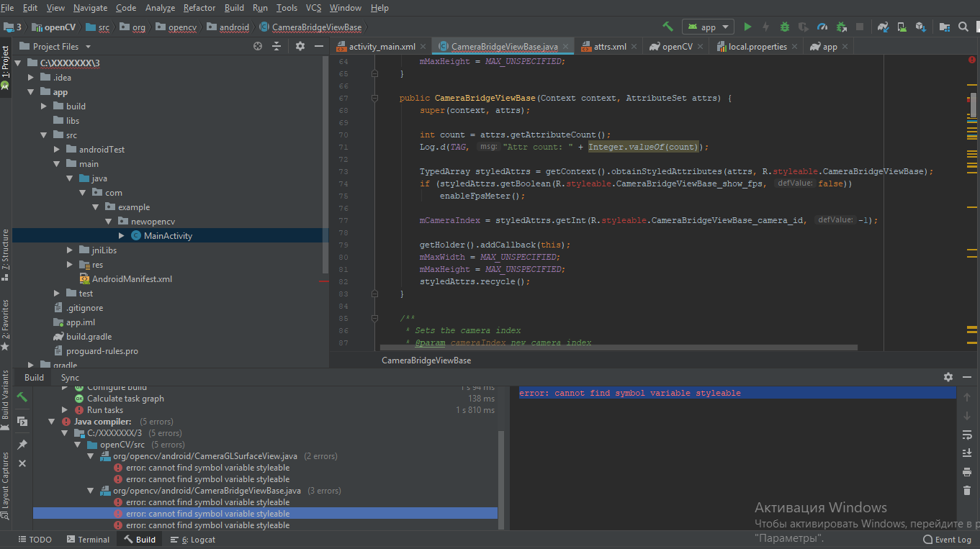The height and width of the screenshot is (549, 980).
Task: Open the app run configuration dropdown
Action: click(708, 27)
